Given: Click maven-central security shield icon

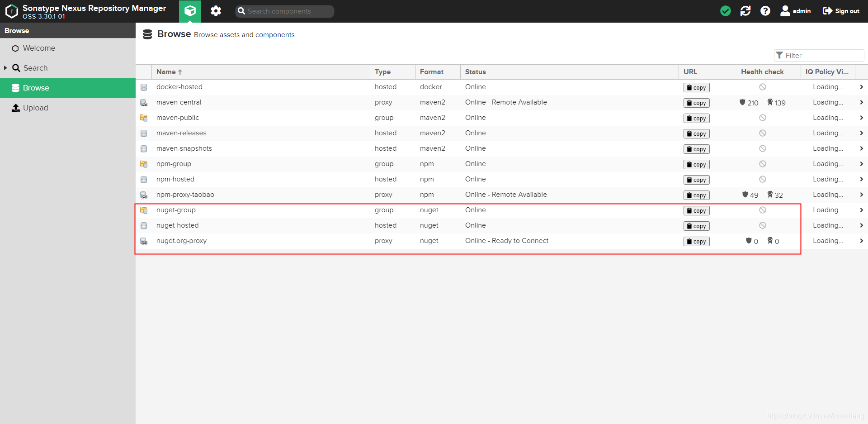Looking at the screenshot, I should pos(742,102).
